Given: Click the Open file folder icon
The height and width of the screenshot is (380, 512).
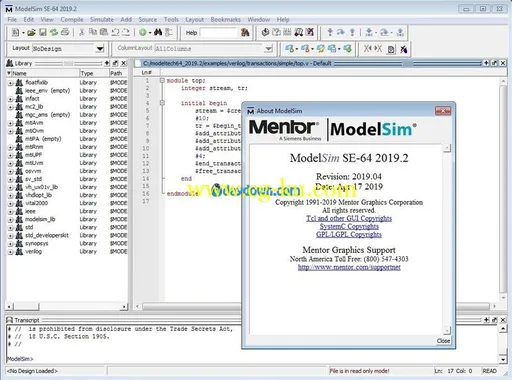Looking at the screenshot, I should point(31,32).
